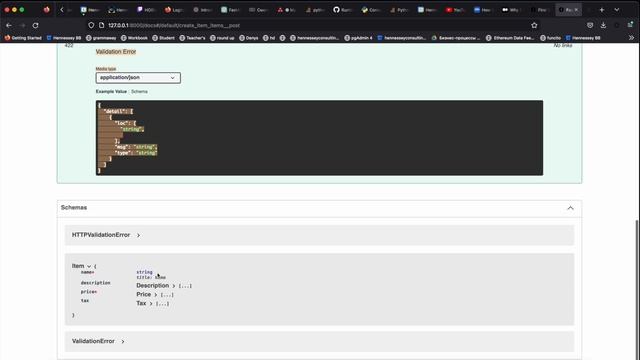Switch to the GitHub tab
The image size is (640, 360).
tap(342, 10)
